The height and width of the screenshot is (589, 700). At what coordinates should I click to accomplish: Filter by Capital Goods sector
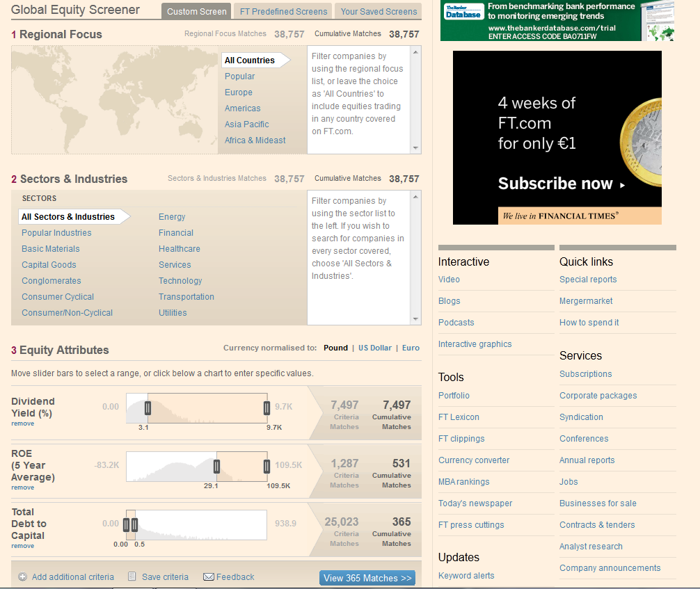49,265
